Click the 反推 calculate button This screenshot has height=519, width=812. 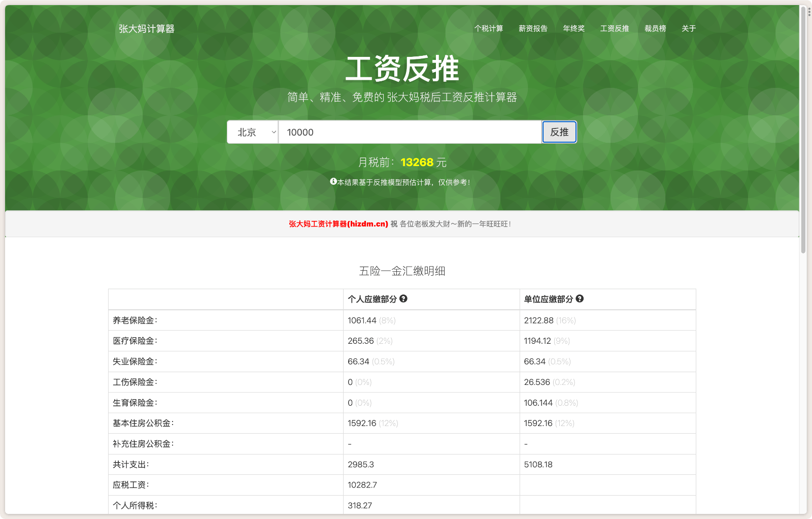tap(559, 132)
